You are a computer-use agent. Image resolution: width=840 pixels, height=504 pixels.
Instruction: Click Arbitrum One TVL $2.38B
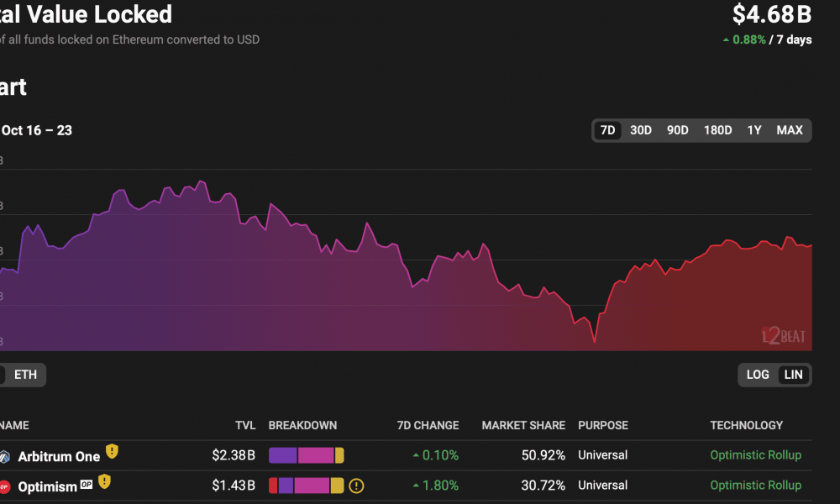pos(234,455)
